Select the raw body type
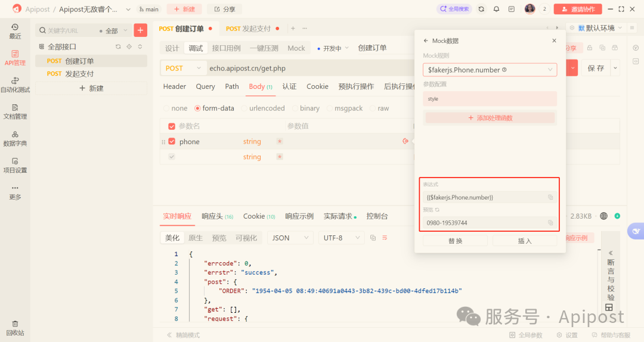 [x=379, y=108]
